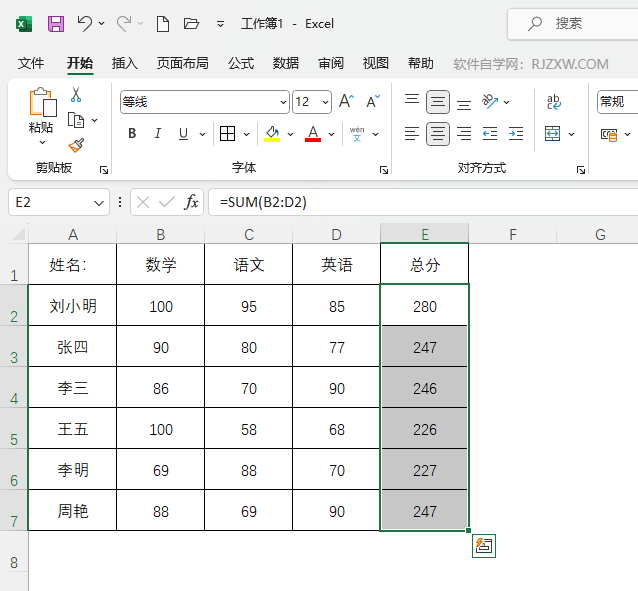This screenshot has height=591, width=638.
Task: Switch to the 插入 tab
Action: (x=125, y=63)
